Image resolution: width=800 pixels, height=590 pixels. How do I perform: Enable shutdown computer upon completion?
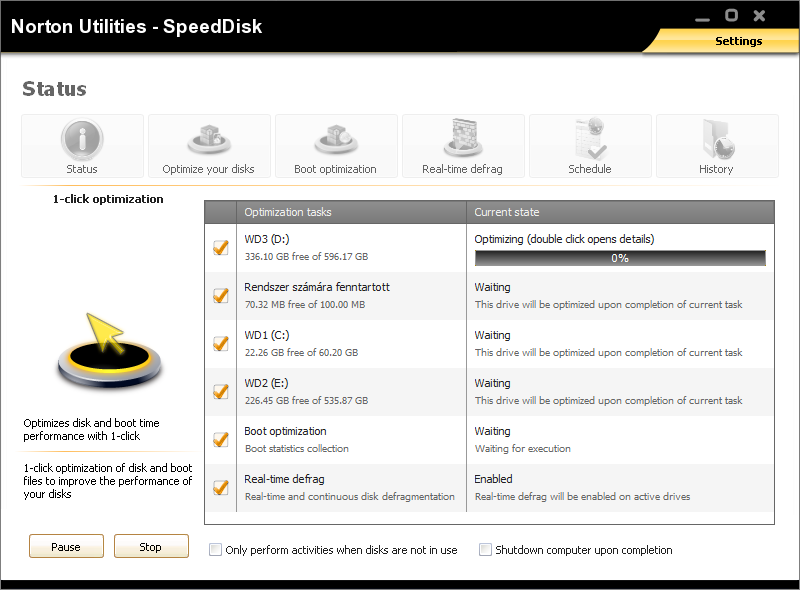(x=485, y=550)
